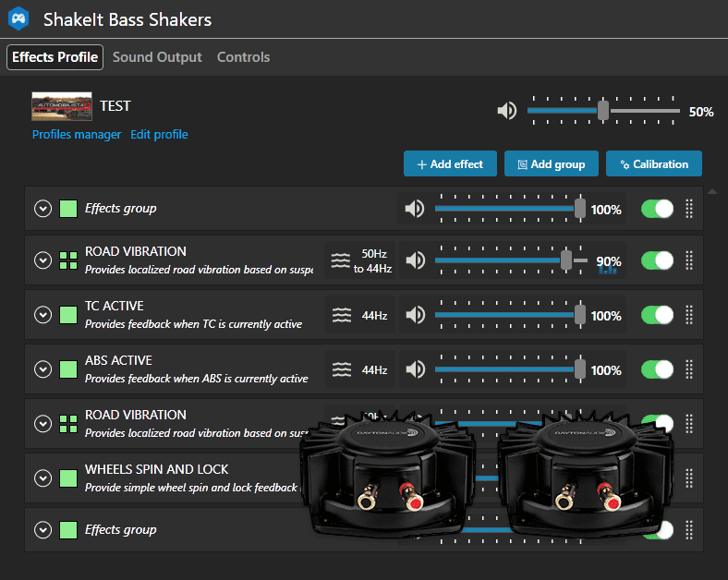
Task: Expand the ABS ACTIVE effect settings
Action: point(42,369)
